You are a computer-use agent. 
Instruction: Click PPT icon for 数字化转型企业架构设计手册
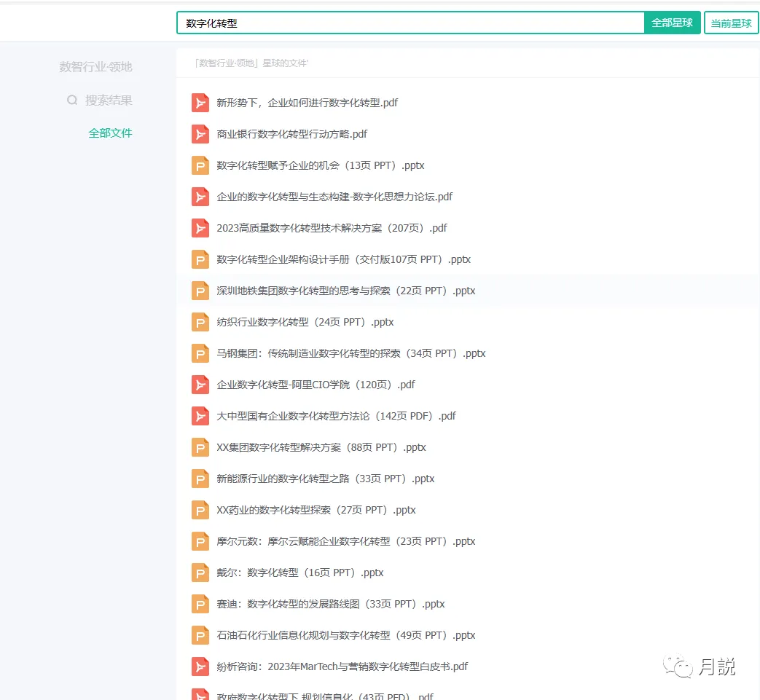pos(200,259)
